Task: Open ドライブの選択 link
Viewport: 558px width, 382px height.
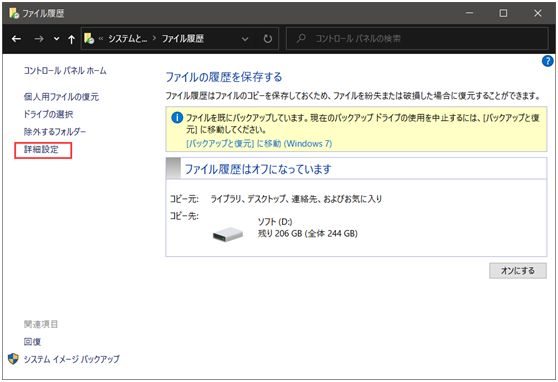Action: 48,114
